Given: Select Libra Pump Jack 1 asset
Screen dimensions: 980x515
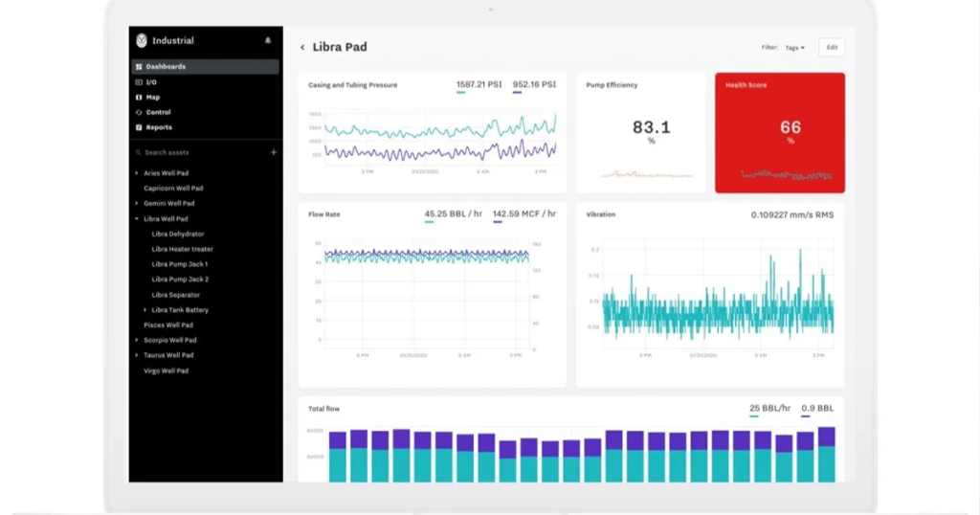Looking at the screenshot, I should (x=180, y=264).
